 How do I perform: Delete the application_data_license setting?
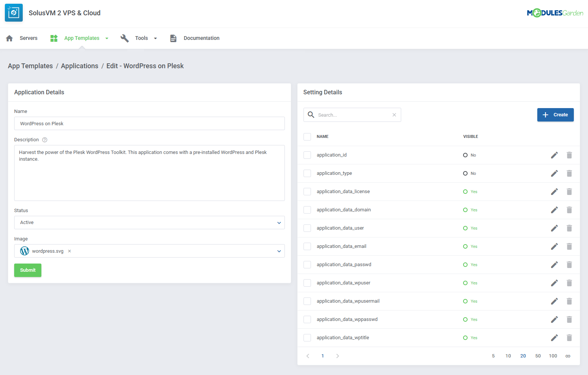pyautogui.click(x=569, y=192)
